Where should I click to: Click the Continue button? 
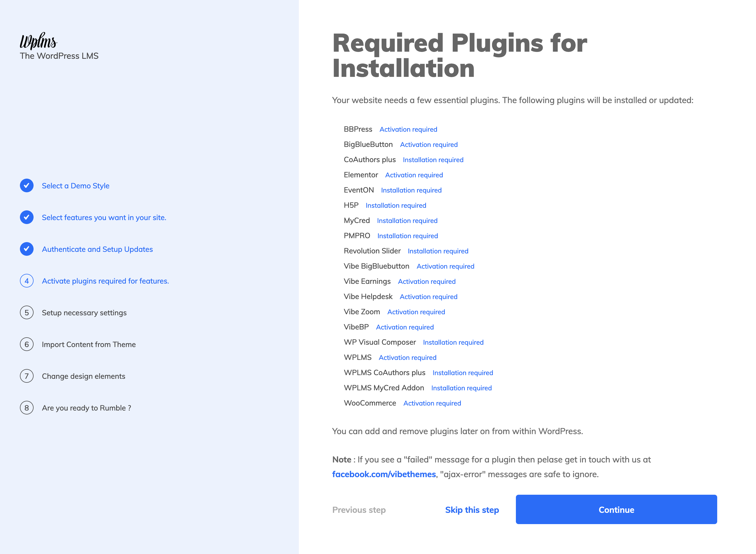point(616,509)
